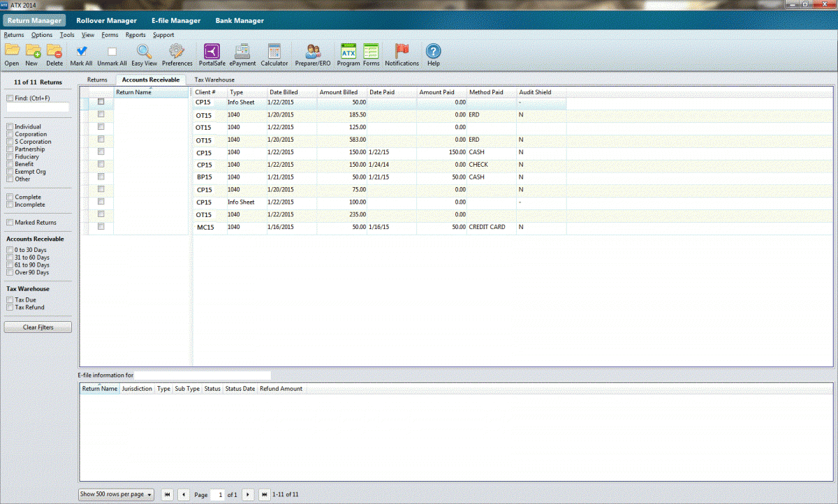Sort by Method Paid column header
Screen dimensions: 838x504
(x=492, y=92)
